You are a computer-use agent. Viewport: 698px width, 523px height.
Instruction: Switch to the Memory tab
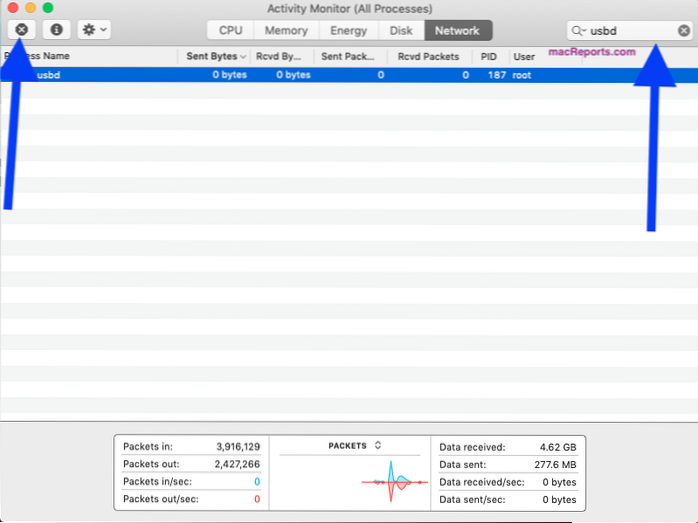click(286, 30)
